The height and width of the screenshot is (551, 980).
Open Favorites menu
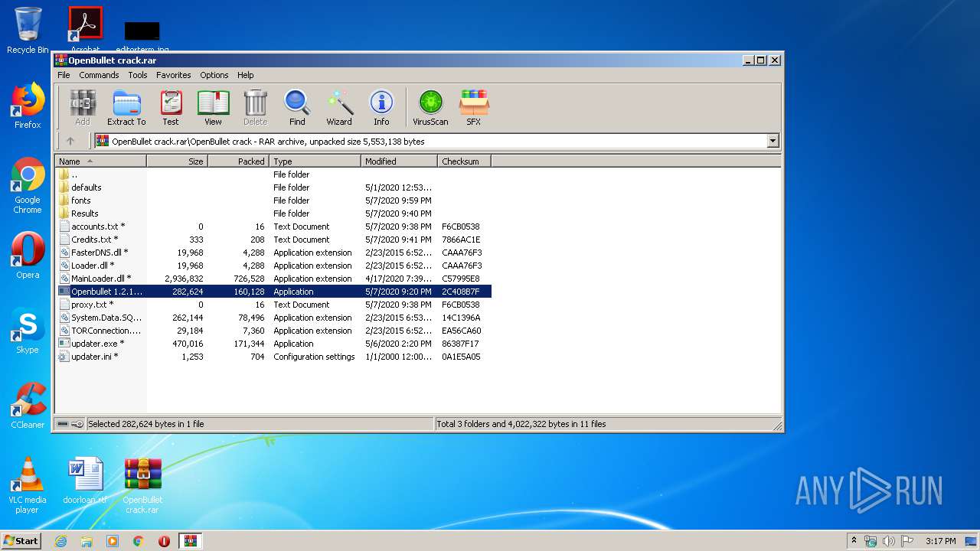click(174, 75)
